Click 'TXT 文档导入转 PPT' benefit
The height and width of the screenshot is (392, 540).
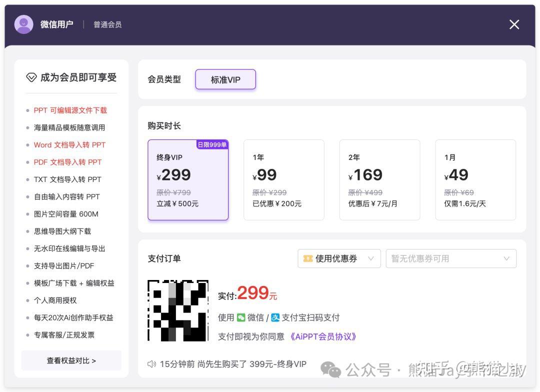click(x=67, y=179)
